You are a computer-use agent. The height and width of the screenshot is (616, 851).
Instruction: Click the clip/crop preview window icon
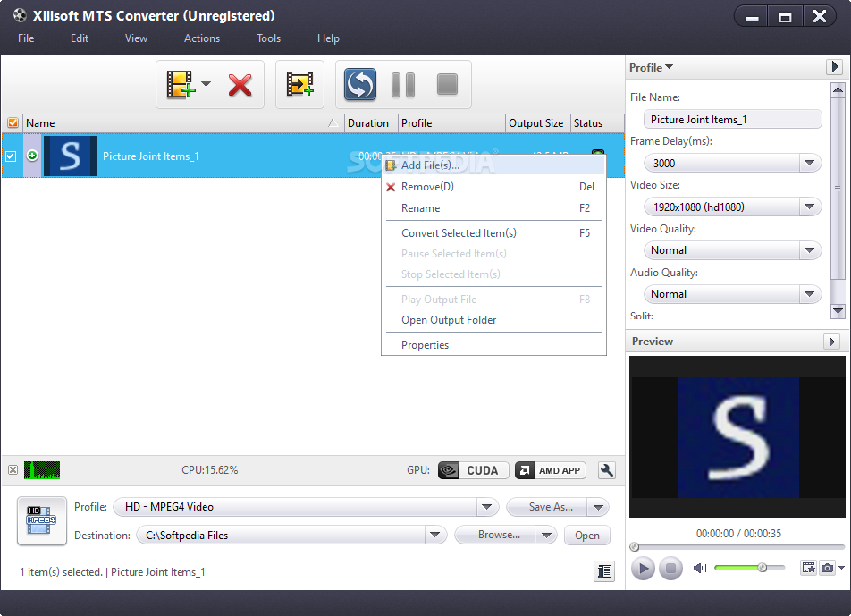(809, 568)
